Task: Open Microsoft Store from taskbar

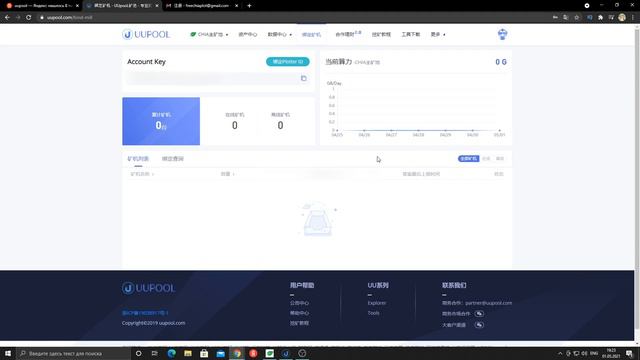Action: click(204, 353)
